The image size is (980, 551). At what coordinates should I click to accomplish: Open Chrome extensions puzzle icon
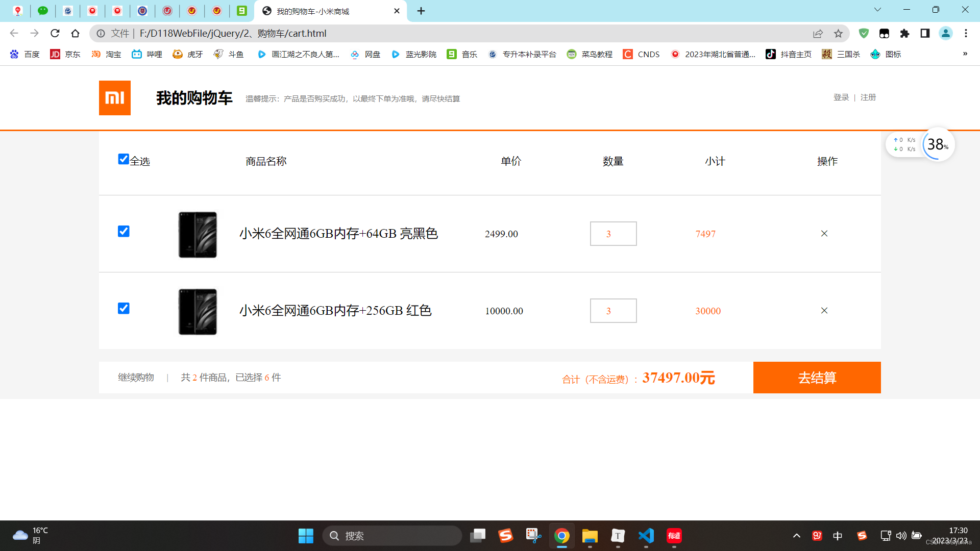(904, 33)
